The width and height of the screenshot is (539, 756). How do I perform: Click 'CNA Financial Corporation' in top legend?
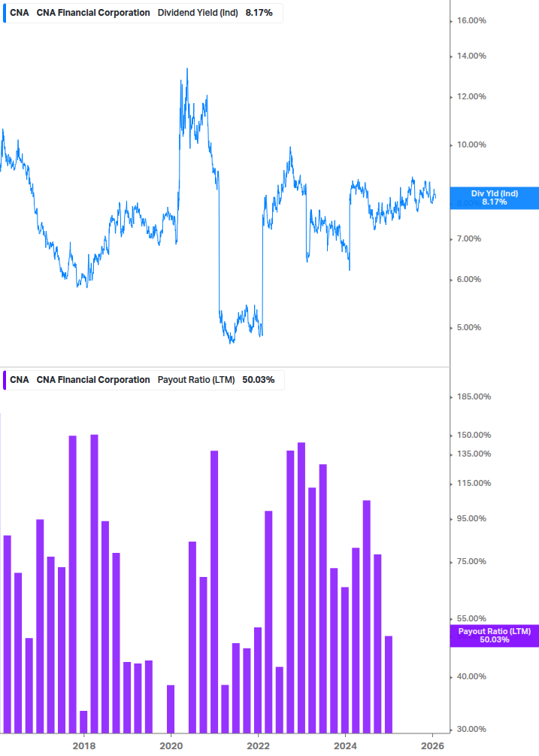tap(93, 13)
